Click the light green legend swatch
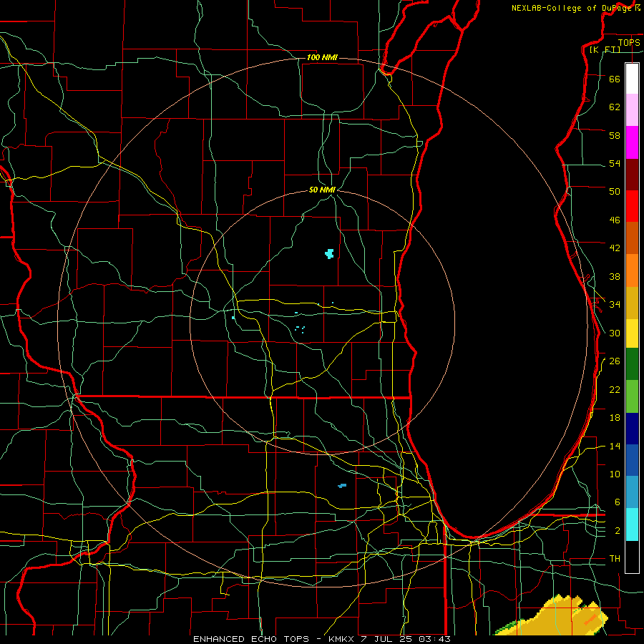 (632, 396)
